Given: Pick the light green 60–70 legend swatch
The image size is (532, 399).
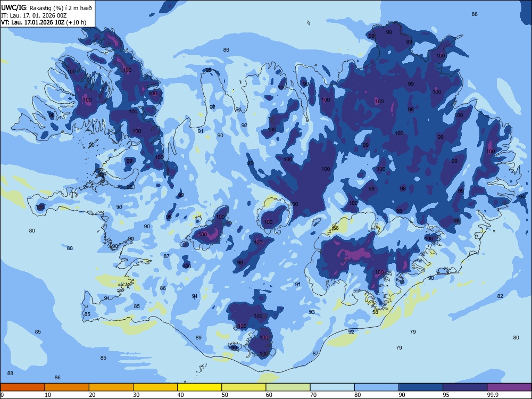Looking at the screenshot, I should pyautogui.click(x=288, y=387).
